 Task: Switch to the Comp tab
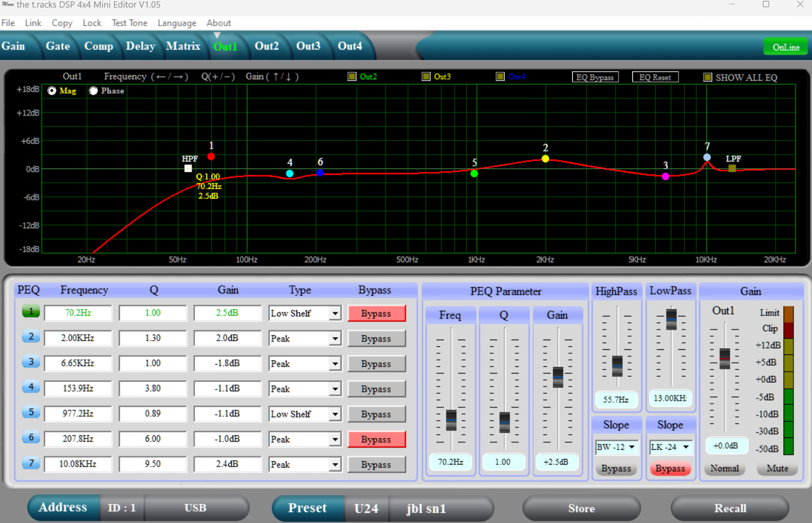[x=98, y=46]
